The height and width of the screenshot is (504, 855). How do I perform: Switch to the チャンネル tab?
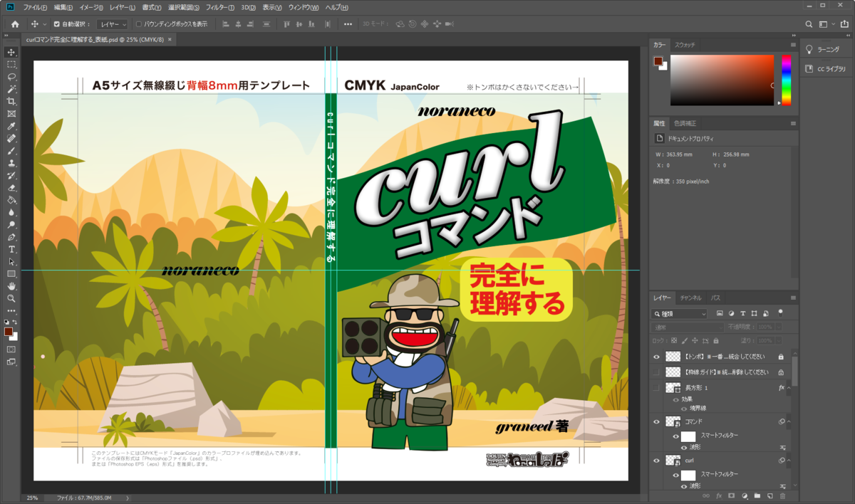pyautogui.click(x=690, y=298)
